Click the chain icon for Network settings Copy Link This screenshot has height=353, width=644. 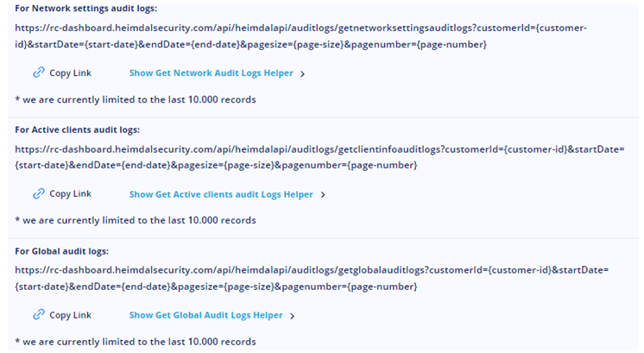click(x=39, y=72)
